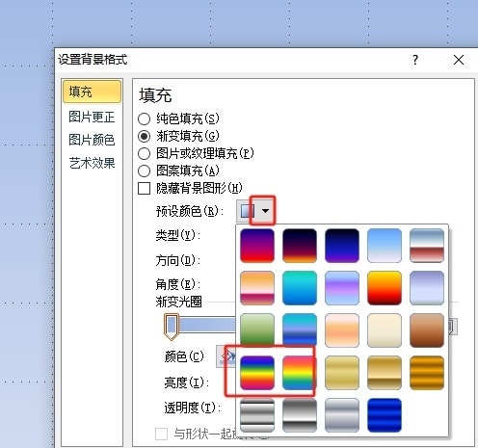This screenshot has width=478, height=448.
Task: Choose rainbow preset starting with blue
Action: 257,373
